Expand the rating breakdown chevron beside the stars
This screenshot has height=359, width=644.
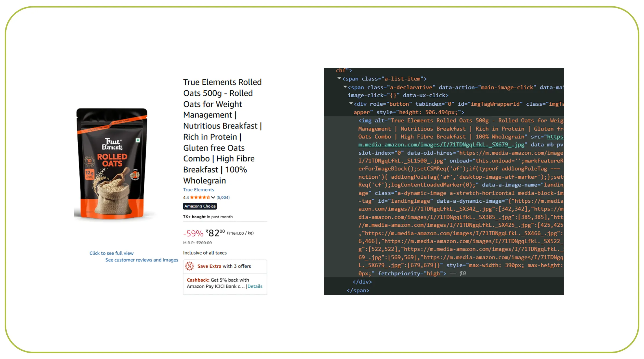pyautogui.click(x=213, y=197)
